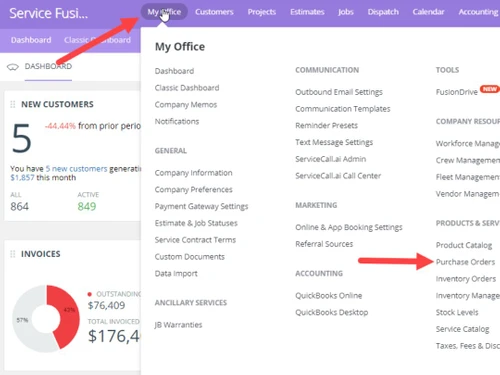The height and width of the screenshot is (375, 500).
Task: Open Referral Sources
Action: 324,244
